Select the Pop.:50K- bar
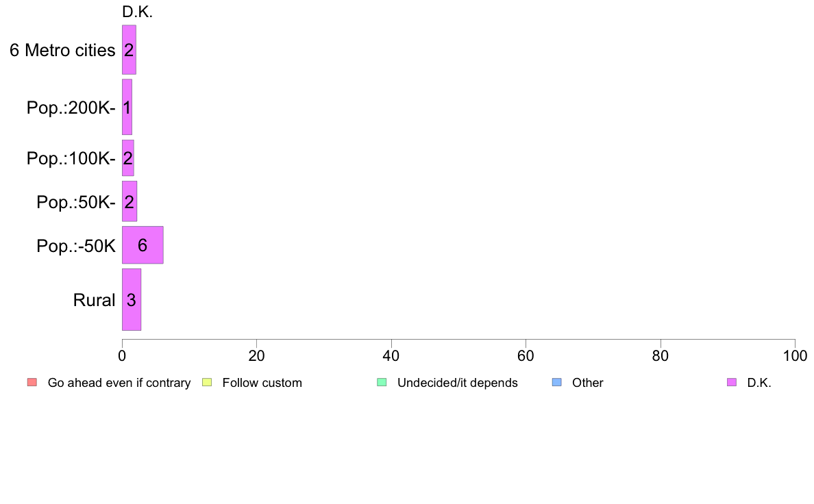 coord(129,201)
